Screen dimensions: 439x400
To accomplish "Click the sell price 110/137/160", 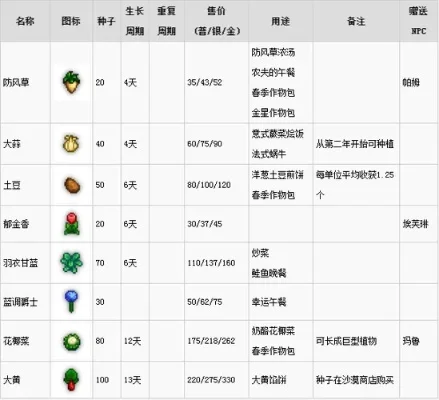I will pyautogui.click(x=211, y=263).
